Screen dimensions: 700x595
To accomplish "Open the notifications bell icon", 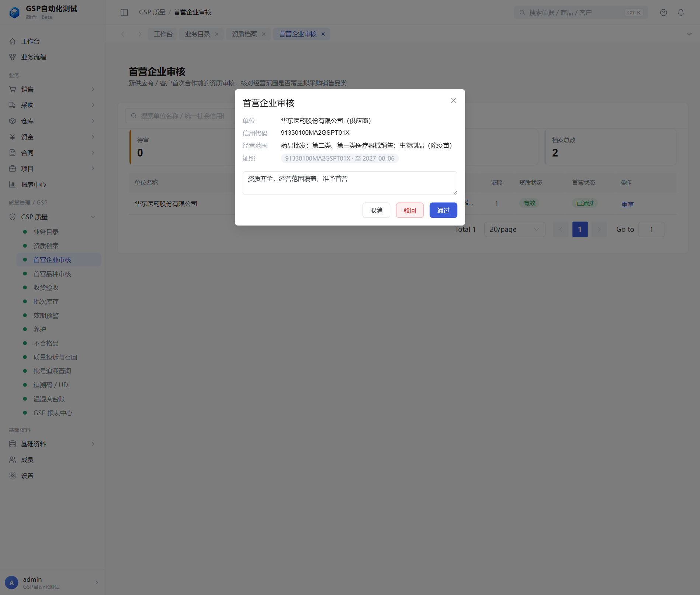I will point(681,13).
